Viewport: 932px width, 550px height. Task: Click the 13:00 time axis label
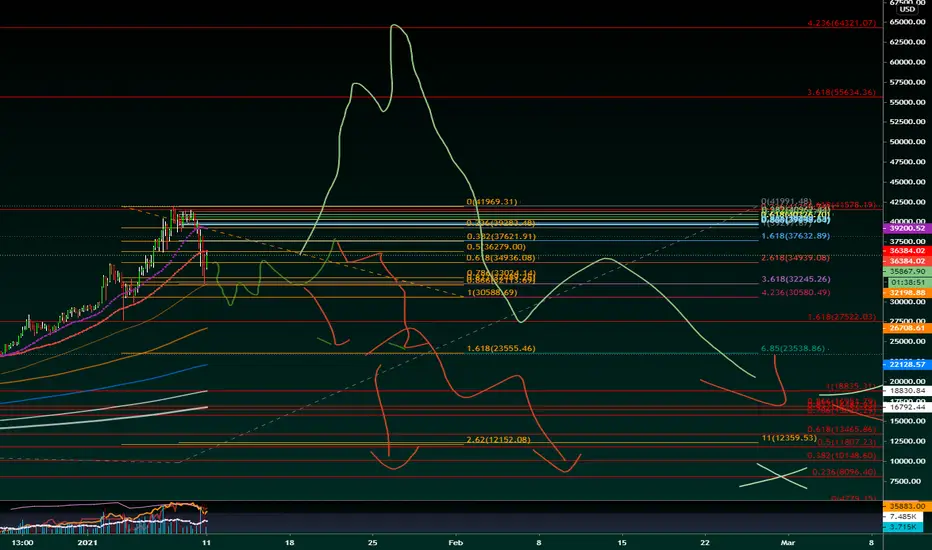23,542
